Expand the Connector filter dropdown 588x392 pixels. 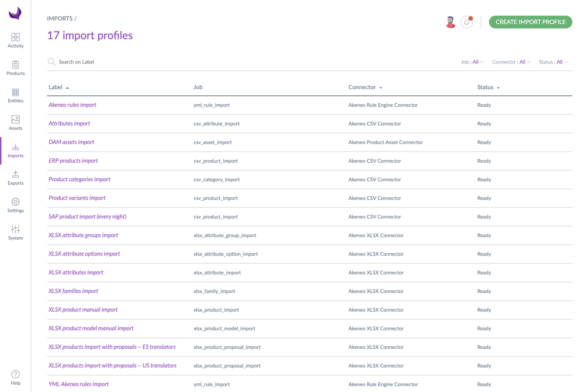[x=511, y=62]
